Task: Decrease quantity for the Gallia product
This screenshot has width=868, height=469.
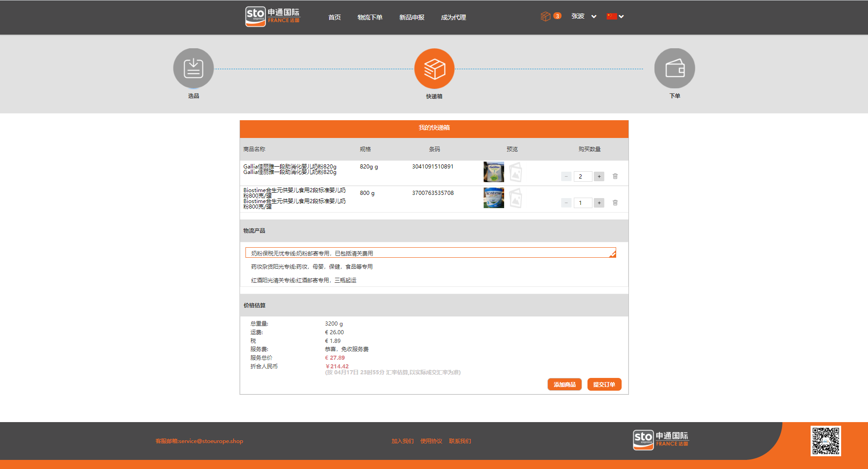Action: 566,176
